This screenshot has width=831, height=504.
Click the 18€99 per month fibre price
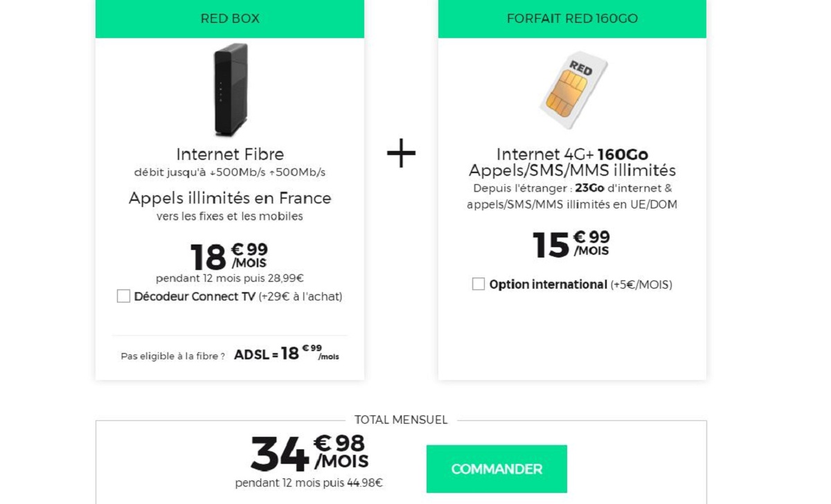coord(229,256)
